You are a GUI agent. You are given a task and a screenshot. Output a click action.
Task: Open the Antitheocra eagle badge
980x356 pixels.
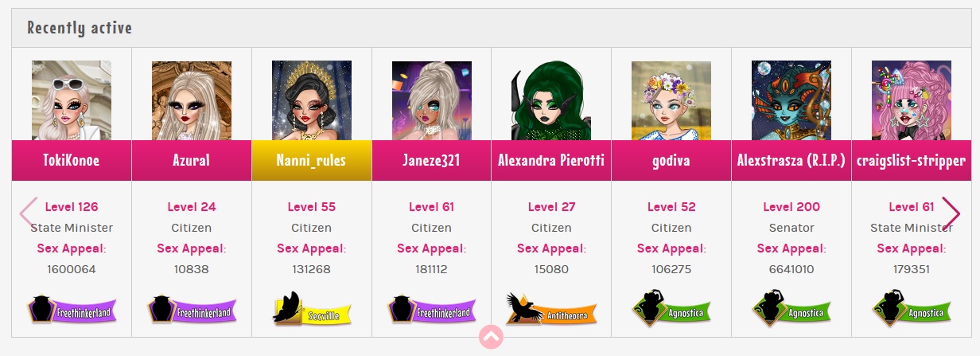coord(551,309)
